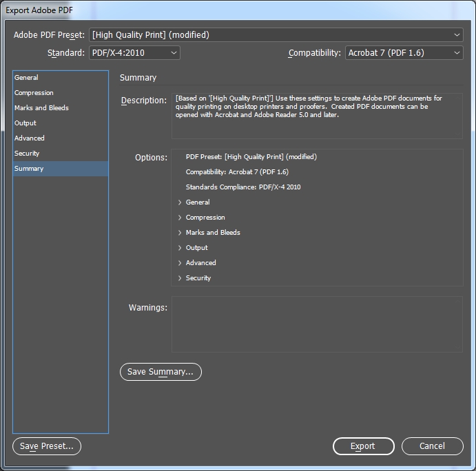Select Marks and Bleeds in left list

coord(61,108)
